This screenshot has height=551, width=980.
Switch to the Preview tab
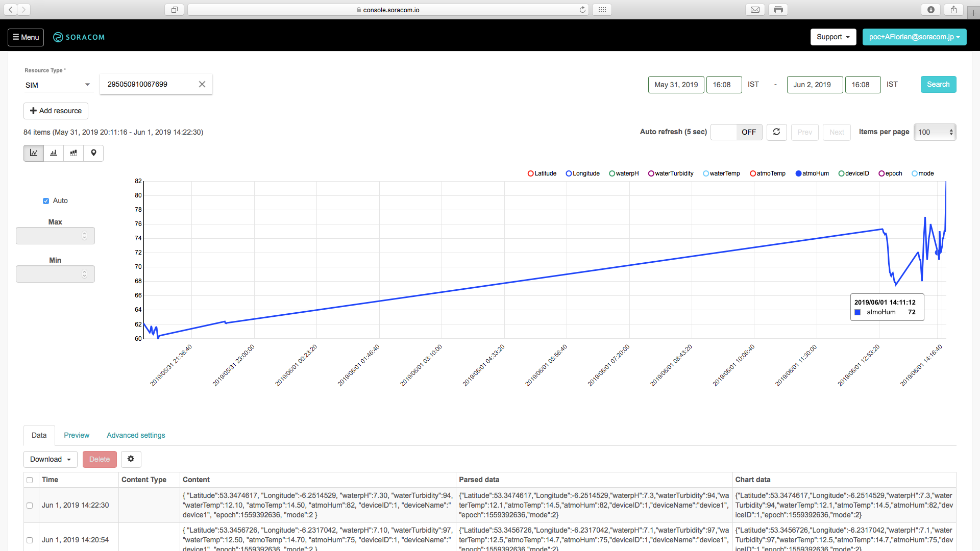tap(77, 435)
